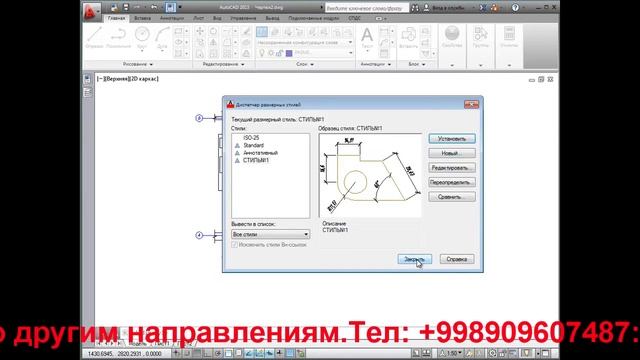This screenshot has height=360, width=640.
Task: Switch to the Вид ribbon tab
Action: click(217, 18)
